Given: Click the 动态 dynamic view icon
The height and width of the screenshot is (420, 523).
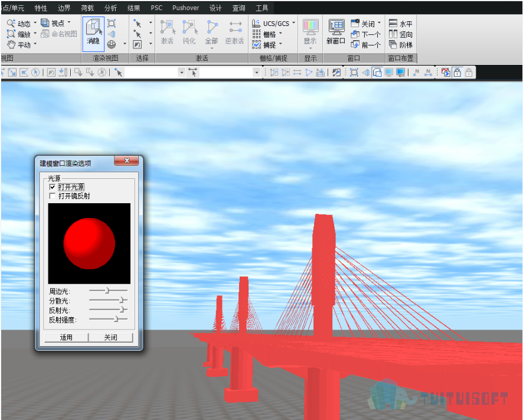Looking at the screenshot, I should 11,23.
